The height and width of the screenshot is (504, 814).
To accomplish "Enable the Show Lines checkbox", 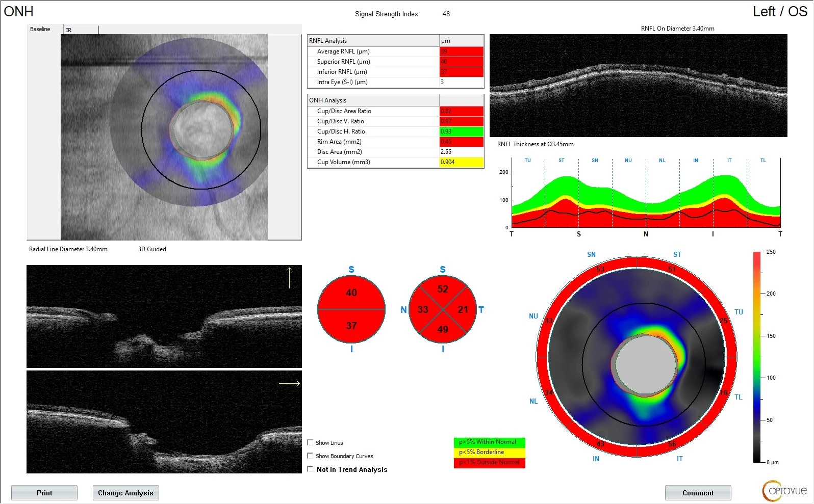I will (x=310, y=443).
